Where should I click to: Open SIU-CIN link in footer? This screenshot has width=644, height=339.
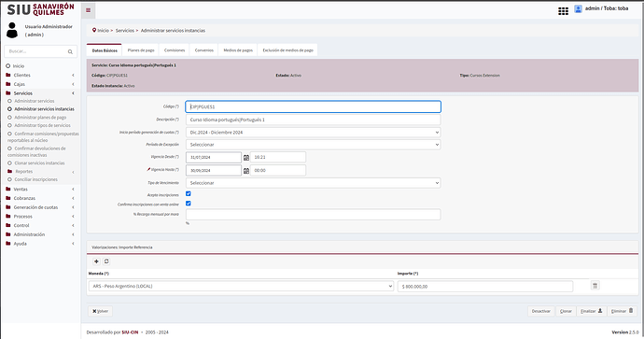point(130,332)
